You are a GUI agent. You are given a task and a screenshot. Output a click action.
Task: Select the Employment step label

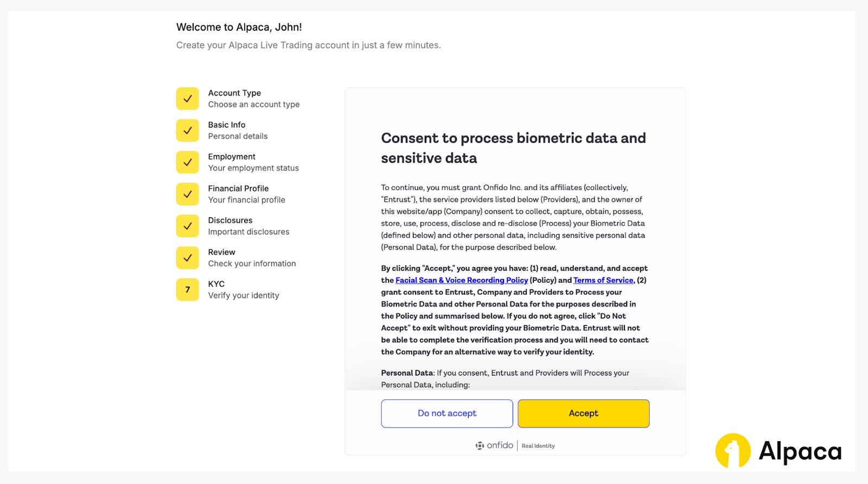pos(232,157)
